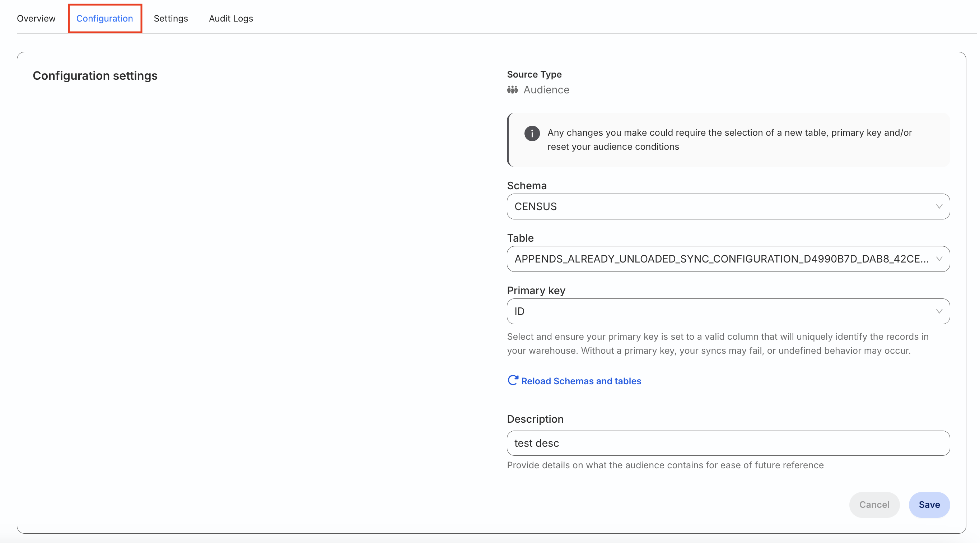The height and width of the screenshot is (543, 980).
Task: Click the changes warning message text
Action: click(x=730, y=140)
